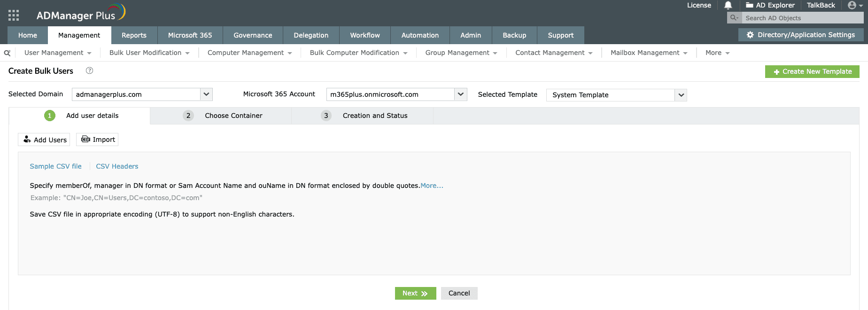868x310 pixels.
Task: Open the Microsoft 365 Account dropdown
Action: click(461, 94)
